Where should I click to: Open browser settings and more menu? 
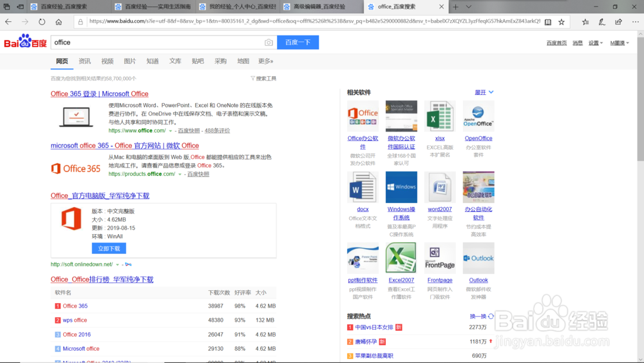click(636, 22)
